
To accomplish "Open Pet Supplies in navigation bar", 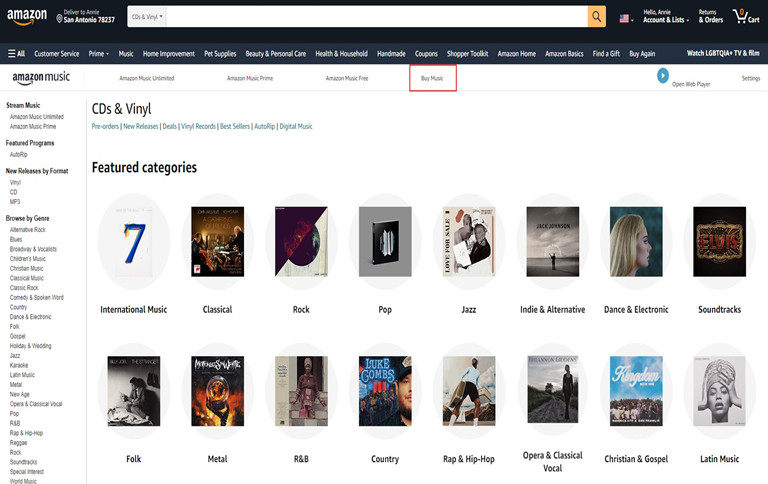I will tap(220, 53).
